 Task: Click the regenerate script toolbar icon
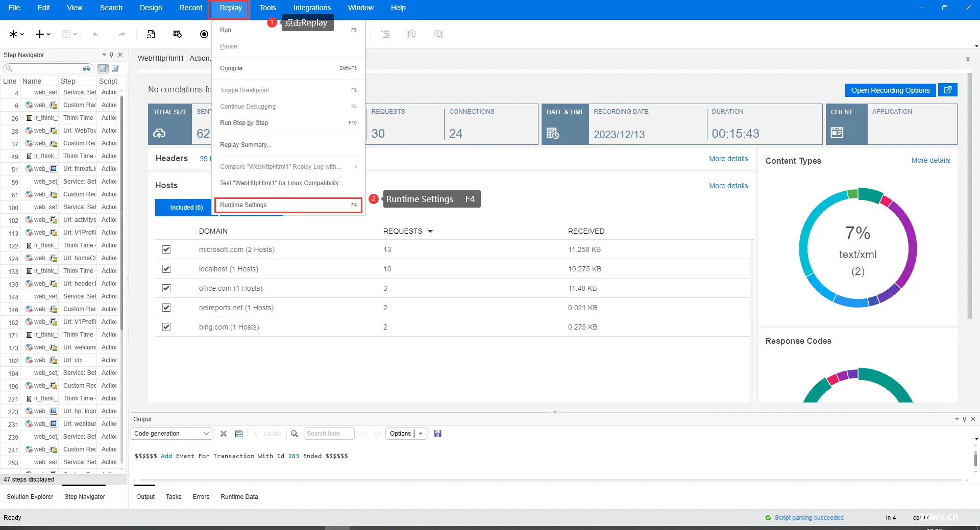click(151, 34)
